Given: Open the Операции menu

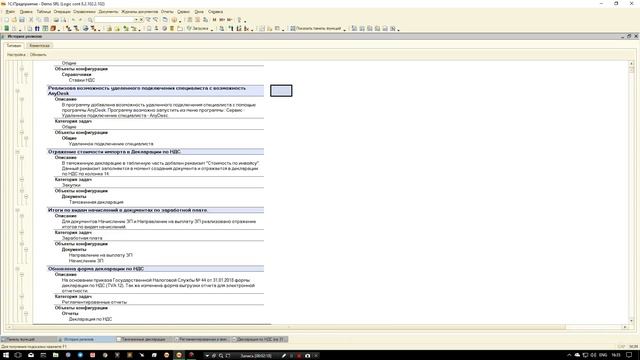Looking at the screenshot, I should tap(62, 12).
